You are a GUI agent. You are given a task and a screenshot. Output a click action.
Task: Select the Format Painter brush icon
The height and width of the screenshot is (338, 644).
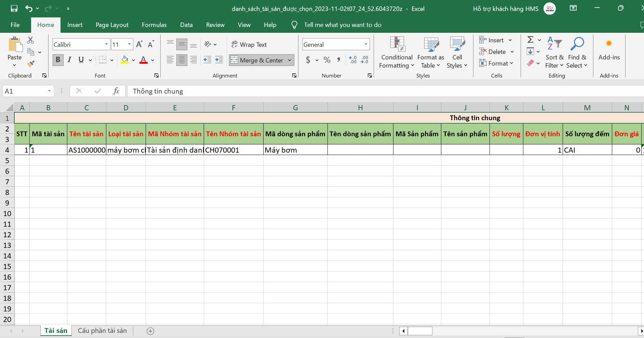coord(31,64)
